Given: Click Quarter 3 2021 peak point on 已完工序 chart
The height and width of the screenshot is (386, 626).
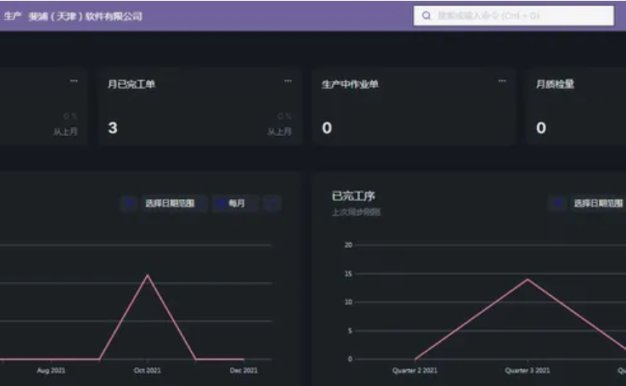Looking at the screenshot, I should [528, 279].
